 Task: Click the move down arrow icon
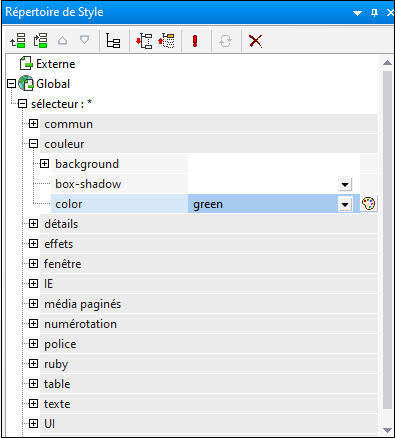coord(85,40)
